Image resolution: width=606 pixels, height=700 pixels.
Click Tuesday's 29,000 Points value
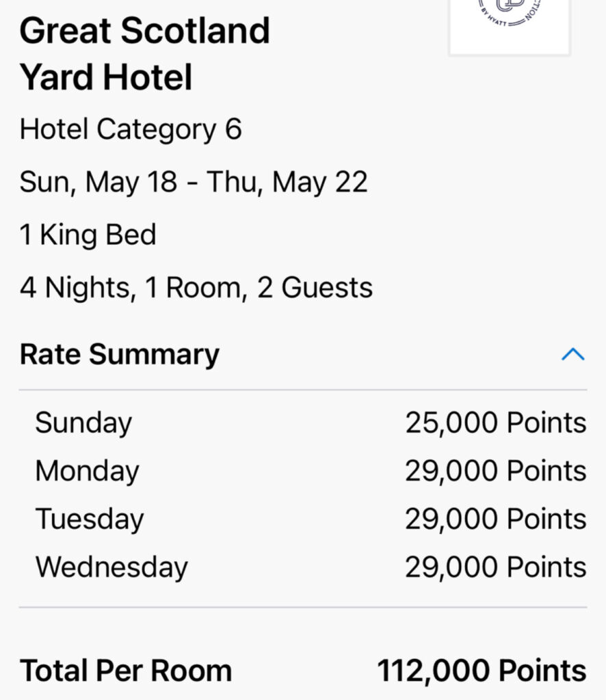pos(495,519)
